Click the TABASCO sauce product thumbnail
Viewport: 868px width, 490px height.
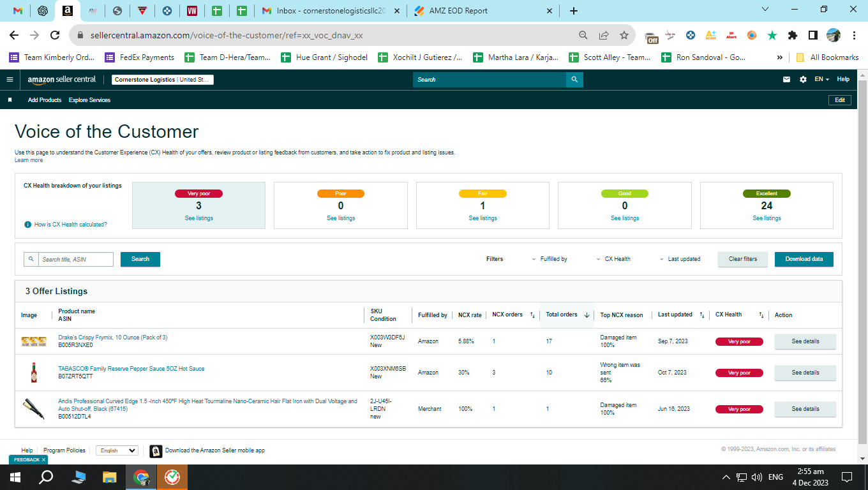click(34, 373)
